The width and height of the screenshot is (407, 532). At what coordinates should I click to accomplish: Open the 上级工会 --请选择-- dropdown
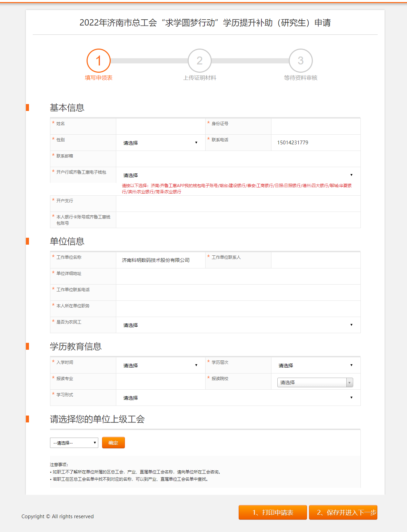tap(73, 442)
